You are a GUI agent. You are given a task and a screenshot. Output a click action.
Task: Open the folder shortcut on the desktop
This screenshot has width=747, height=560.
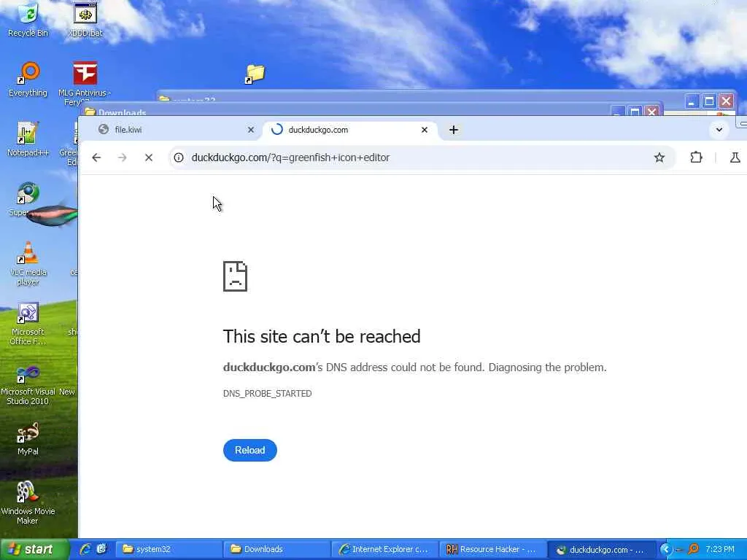point(255,74)
